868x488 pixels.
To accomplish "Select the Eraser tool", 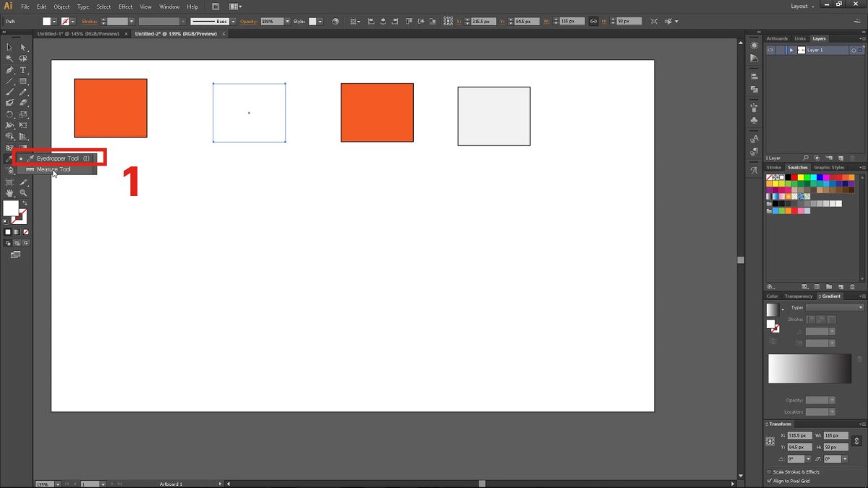I will (23, 103).
